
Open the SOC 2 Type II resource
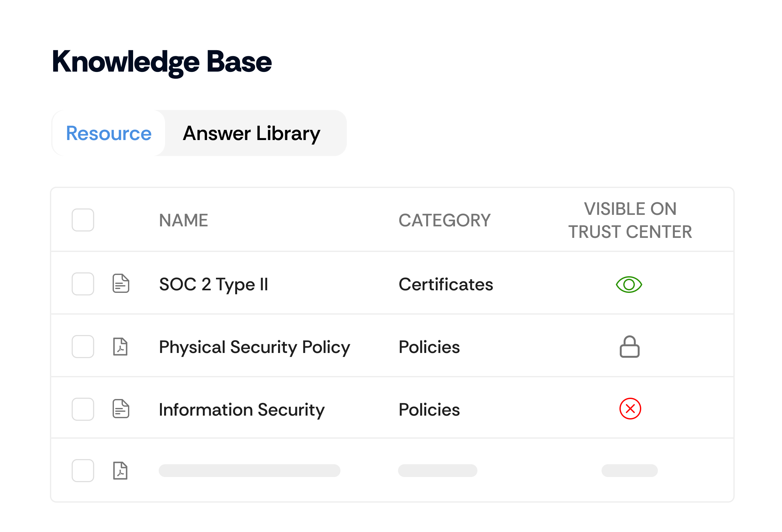coord(213,285)
